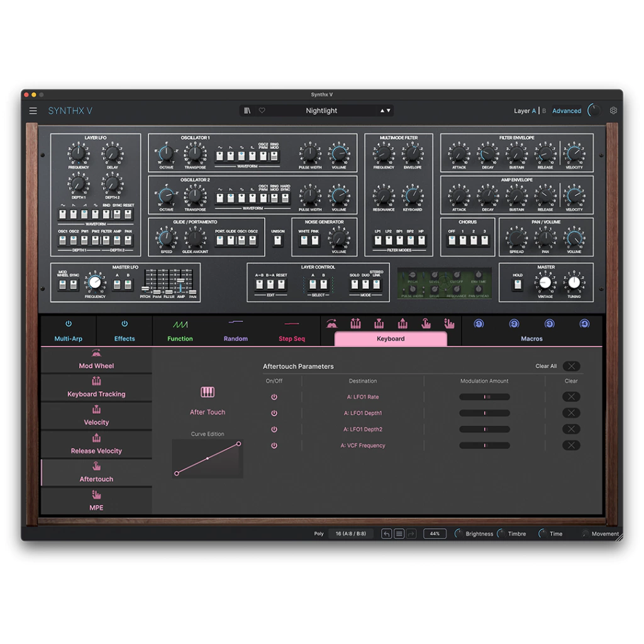Click the top curve point in Curve Edition
This screenshot has width=644, height=644.
(238, 444)
